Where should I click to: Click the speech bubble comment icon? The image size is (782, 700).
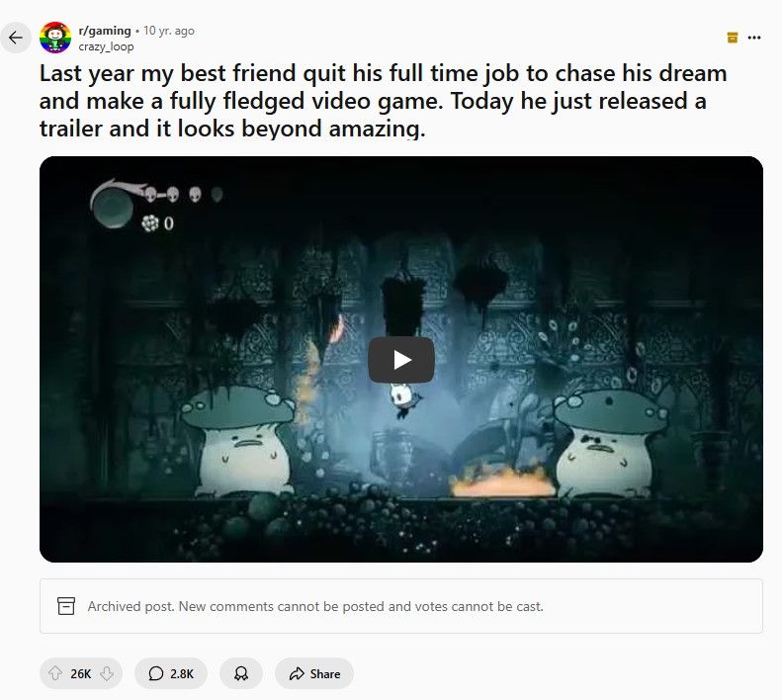pyautogui.click(x=155, y=673)
